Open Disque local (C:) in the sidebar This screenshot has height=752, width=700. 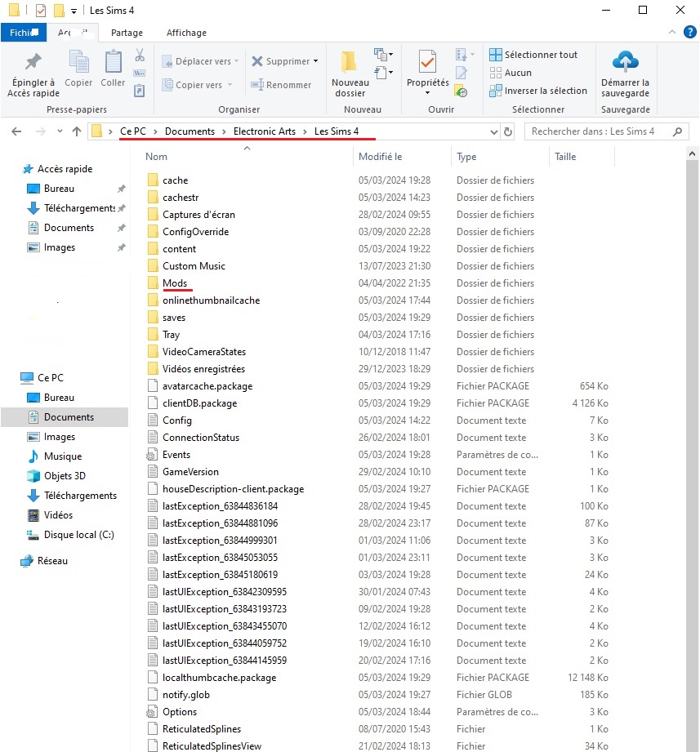coord(70,535)
